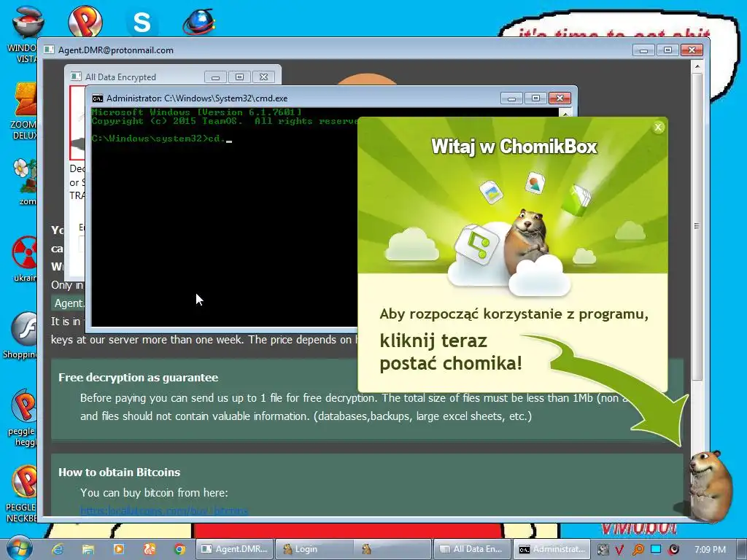Click 'You can buy bitcoin from here:' text
The height and width of the screenshot is (560, 747).
click(x=154, y=493)
